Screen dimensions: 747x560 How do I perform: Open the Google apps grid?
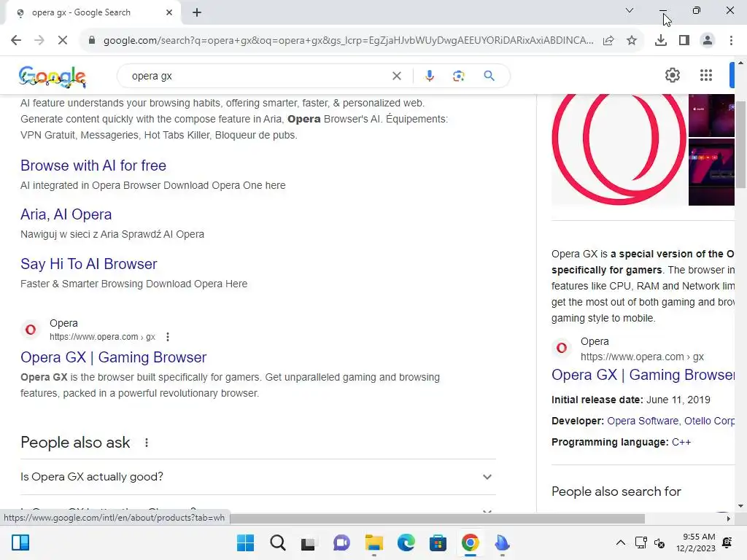[x=706, y=75]
